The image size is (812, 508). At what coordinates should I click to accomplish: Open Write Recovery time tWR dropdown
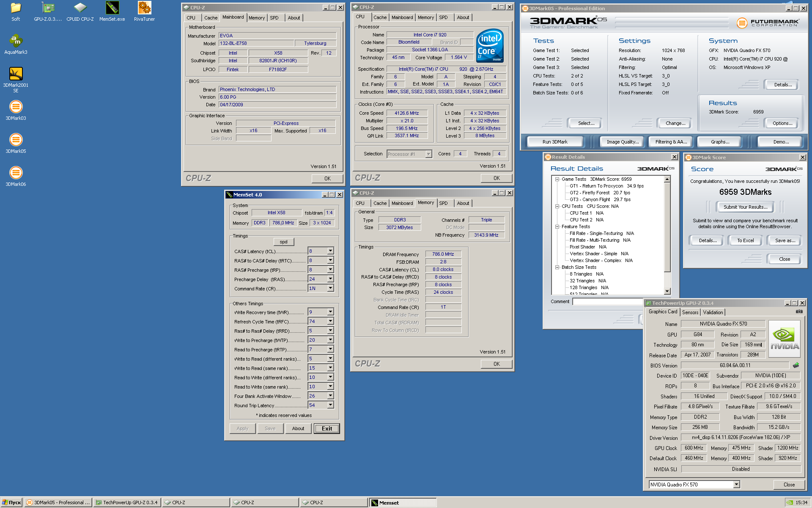[330, 312]
